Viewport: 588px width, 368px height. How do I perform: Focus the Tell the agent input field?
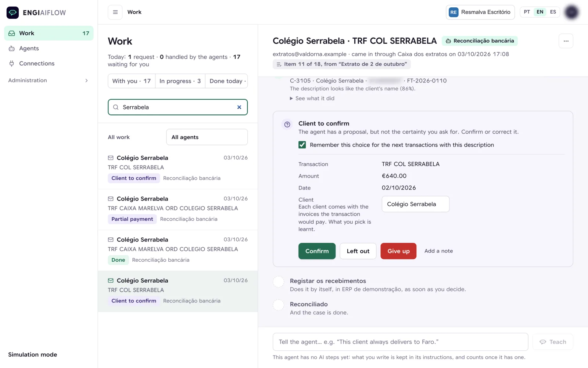[400, 342]
